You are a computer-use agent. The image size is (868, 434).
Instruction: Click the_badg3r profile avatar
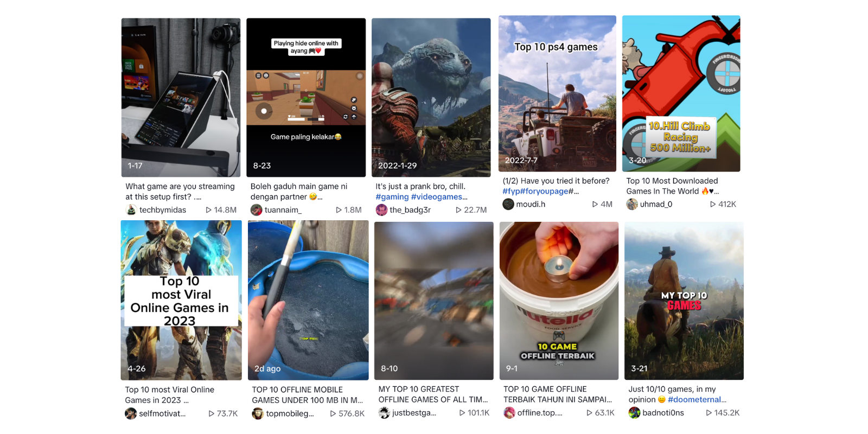(381, 210)
